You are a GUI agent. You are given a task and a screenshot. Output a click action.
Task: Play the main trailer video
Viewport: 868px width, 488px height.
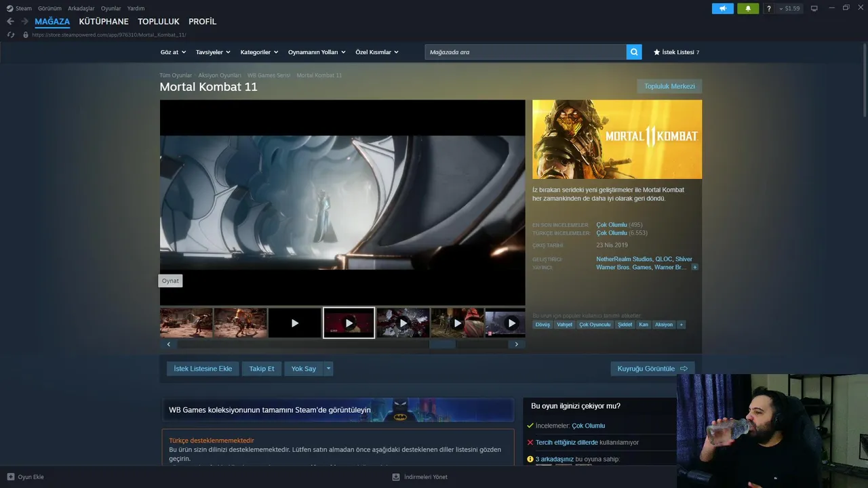342,203
